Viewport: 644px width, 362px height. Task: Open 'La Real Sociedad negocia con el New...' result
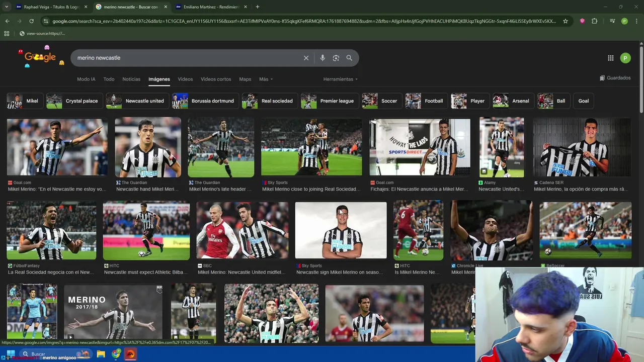click(51, 272)
